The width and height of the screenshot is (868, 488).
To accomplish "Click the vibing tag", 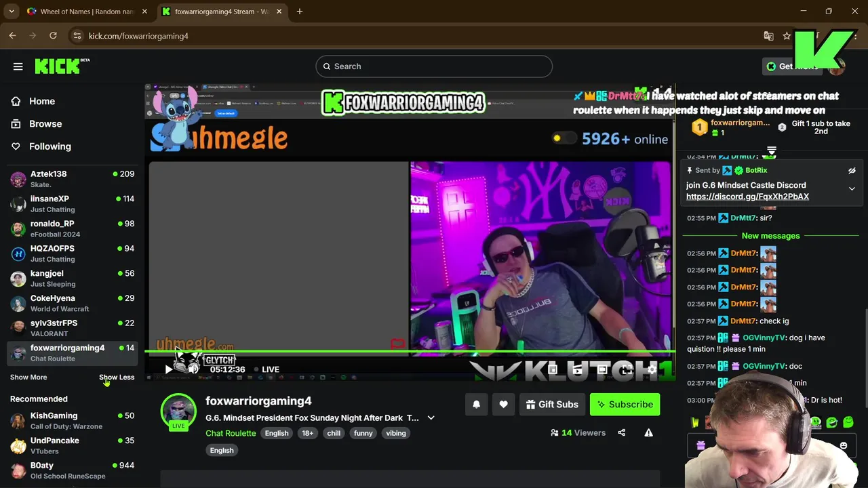I will point(396,433).
